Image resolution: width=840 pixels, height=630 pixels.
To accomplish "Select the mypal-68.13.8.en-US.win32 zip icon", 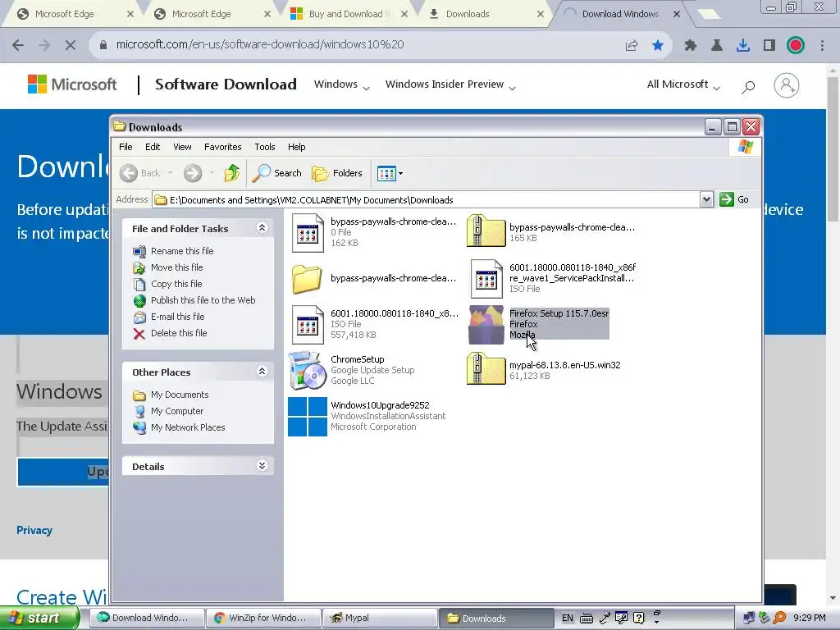I will coord(486,368).
